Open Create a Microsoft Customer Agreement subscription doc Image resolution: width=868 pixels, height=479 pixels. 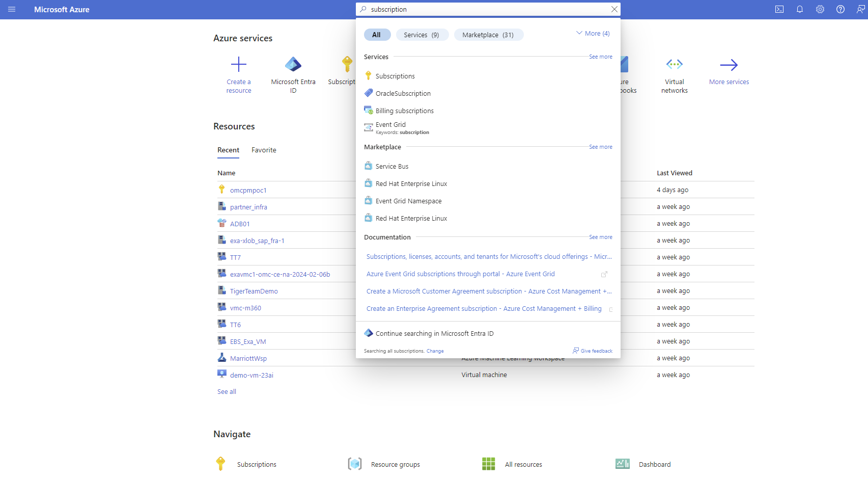tap(489, 291)
